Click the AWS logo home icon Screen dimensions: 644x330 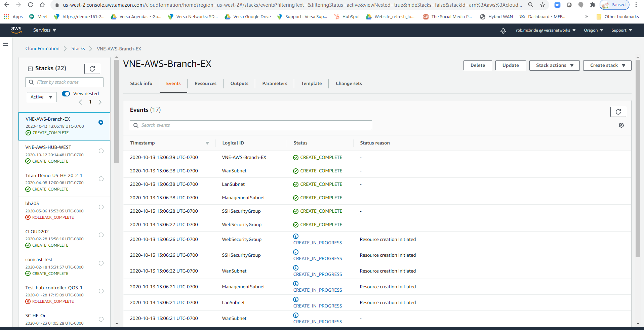click(16, 30)
